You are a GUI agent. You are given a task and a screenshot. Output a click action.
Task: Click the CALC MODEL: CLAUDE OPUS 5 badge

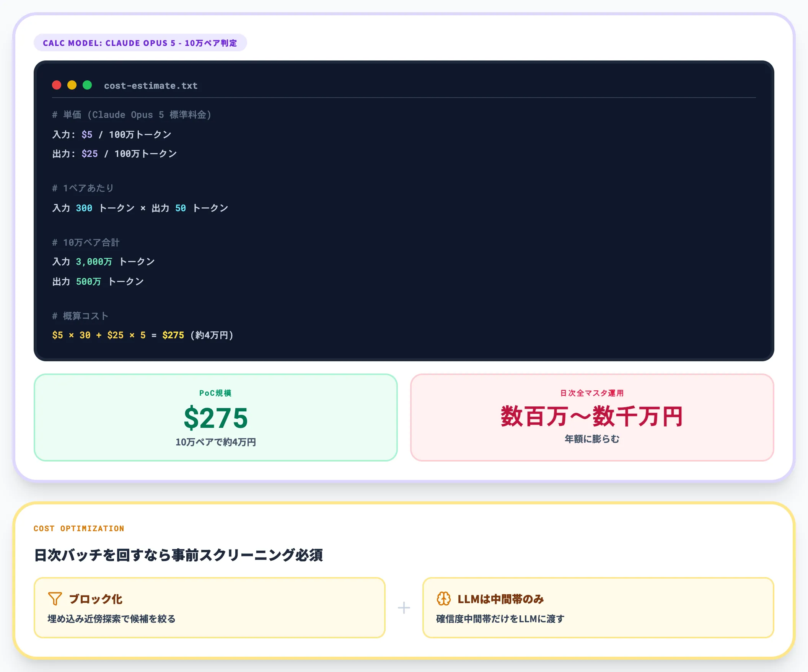140,43
